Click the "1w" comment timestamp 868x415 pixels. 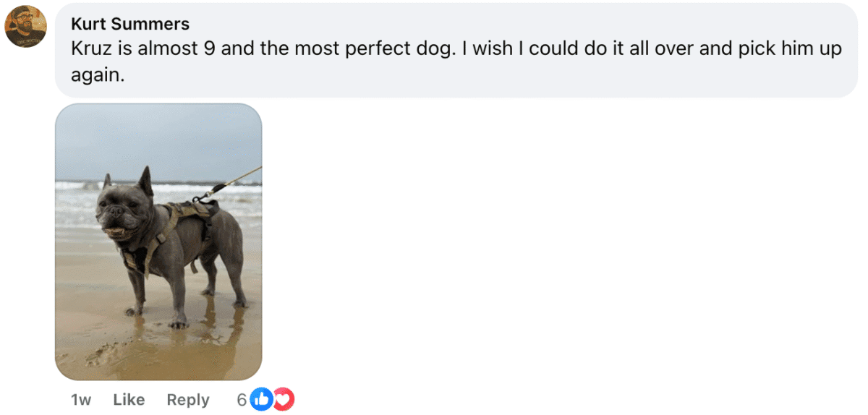(x=81, y=400)
